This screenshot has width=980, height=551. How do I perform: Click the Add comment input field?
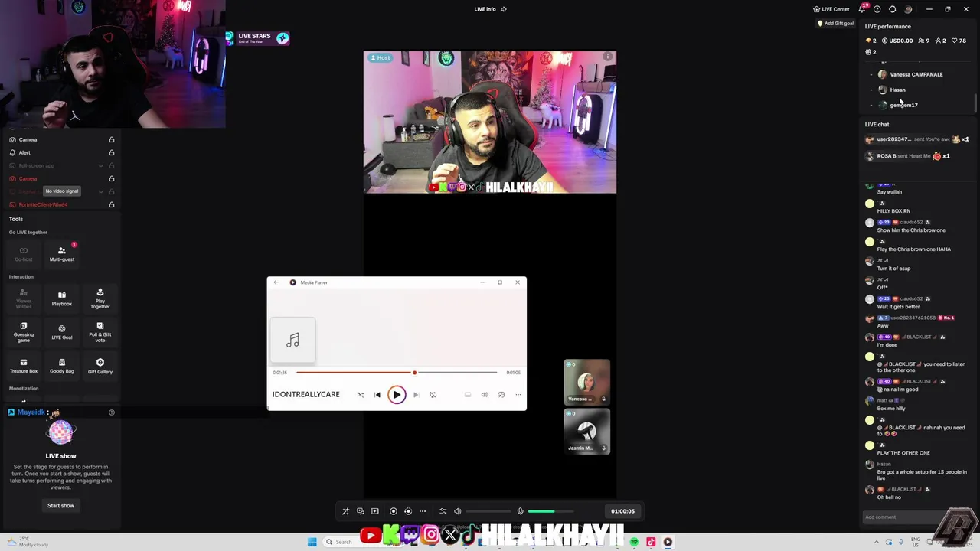pyautogui.click(x=907, y=517)
